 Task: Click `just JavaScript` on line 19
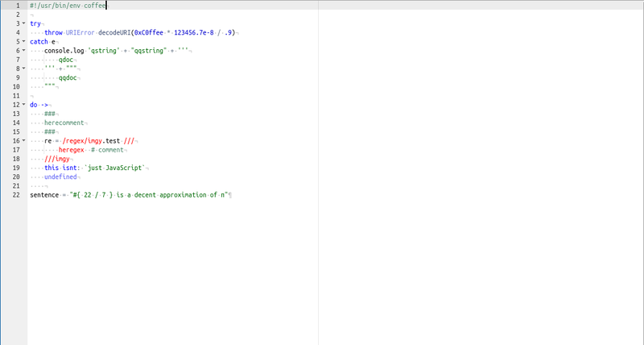point(114,168)
